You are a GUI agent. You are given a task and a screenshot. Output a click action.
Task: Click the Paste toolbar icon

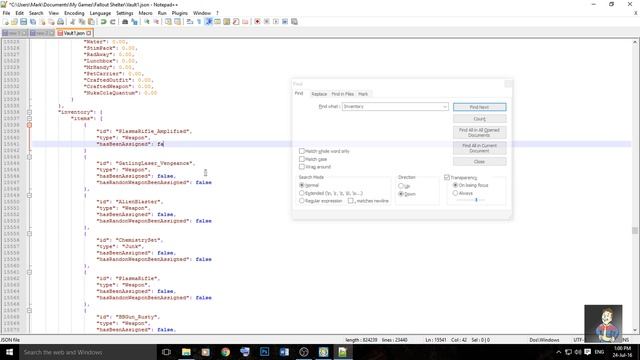click(91, 22)
